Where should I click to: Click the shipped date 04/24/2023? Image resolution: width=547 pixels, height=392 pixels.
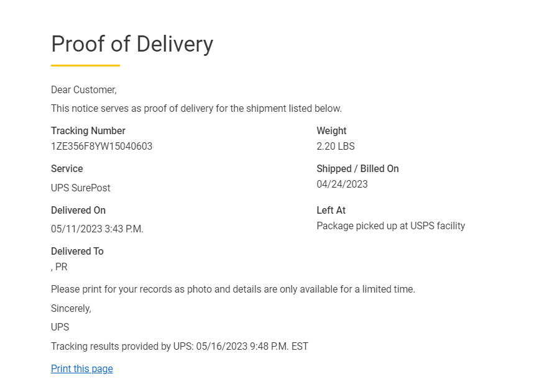[x=342, y=185]
